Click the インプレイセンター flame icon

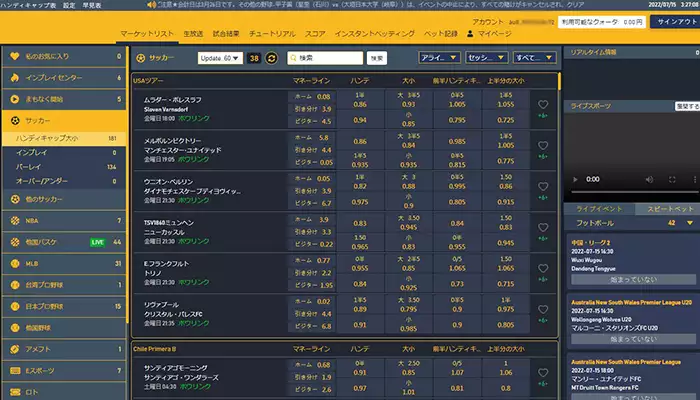click(x=13, y=78)
